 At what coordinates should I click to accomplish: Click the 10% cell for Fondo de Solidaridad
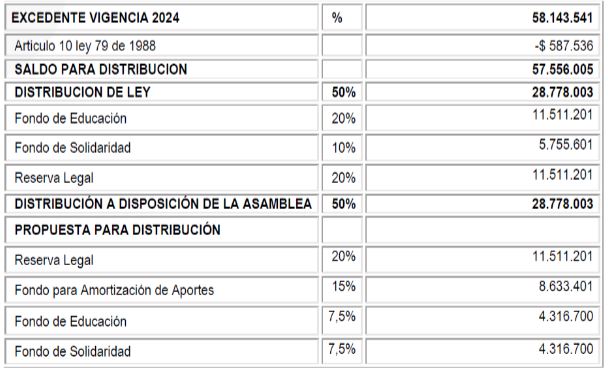pyautogui.click(x=342, y=148)
